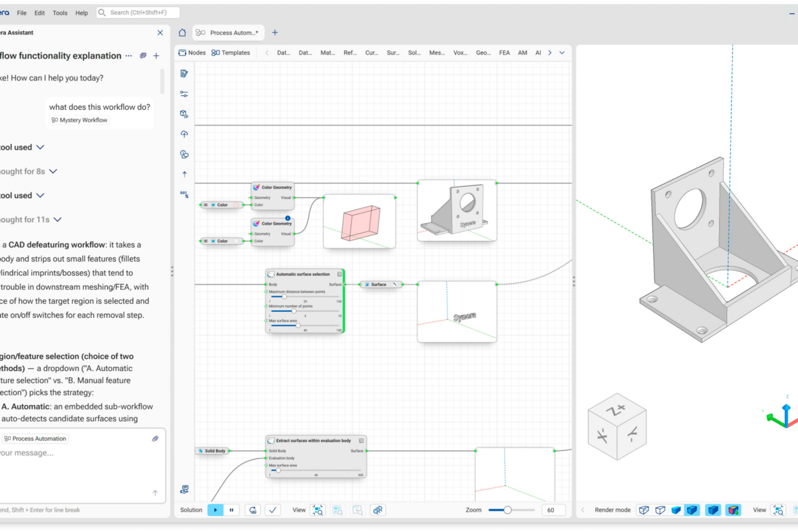
Task: Open the sliders settings icon in sidebar
Action: coord(184,94)
